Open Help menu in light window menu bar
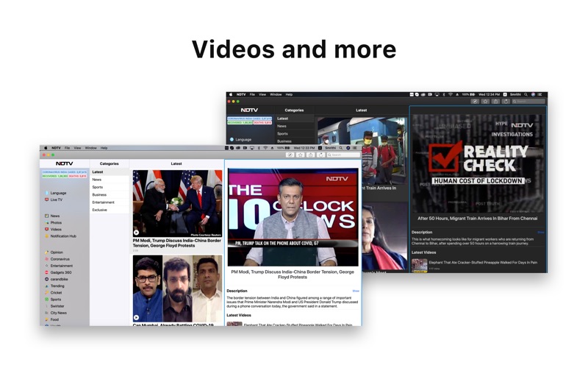588x368 pixels. [x=104, y=148]
